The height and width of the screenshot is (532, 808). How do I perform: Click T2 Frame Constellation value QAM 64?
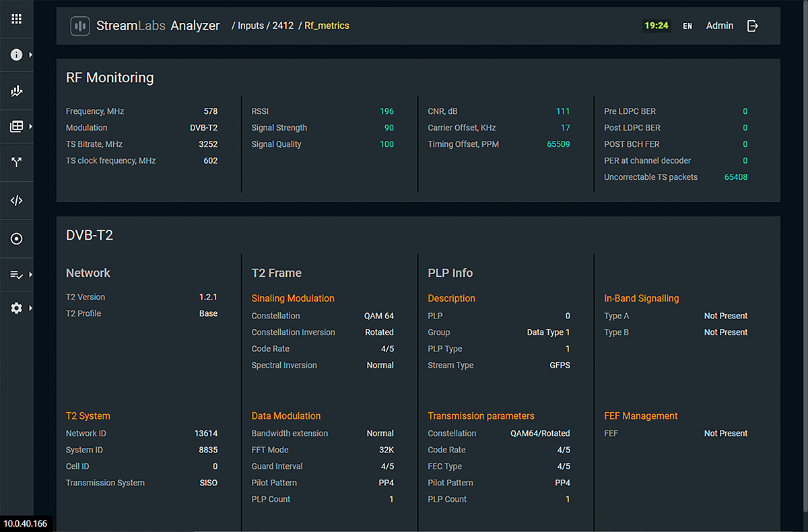(379, 316)
